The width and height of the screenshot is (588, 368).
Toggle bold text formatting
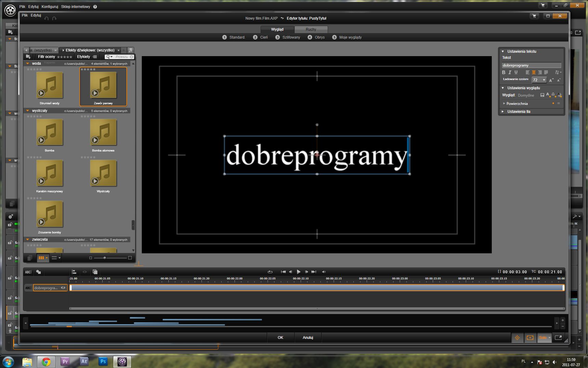click(x=504, y=72)
